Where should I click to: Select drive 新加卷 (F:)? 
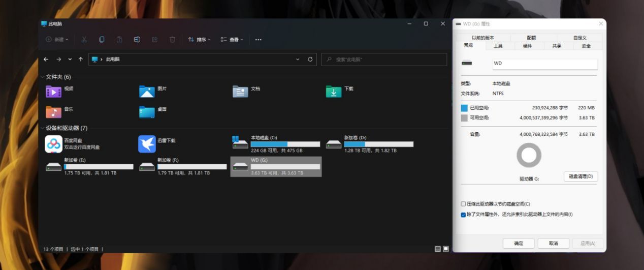(x=183, y=166)
